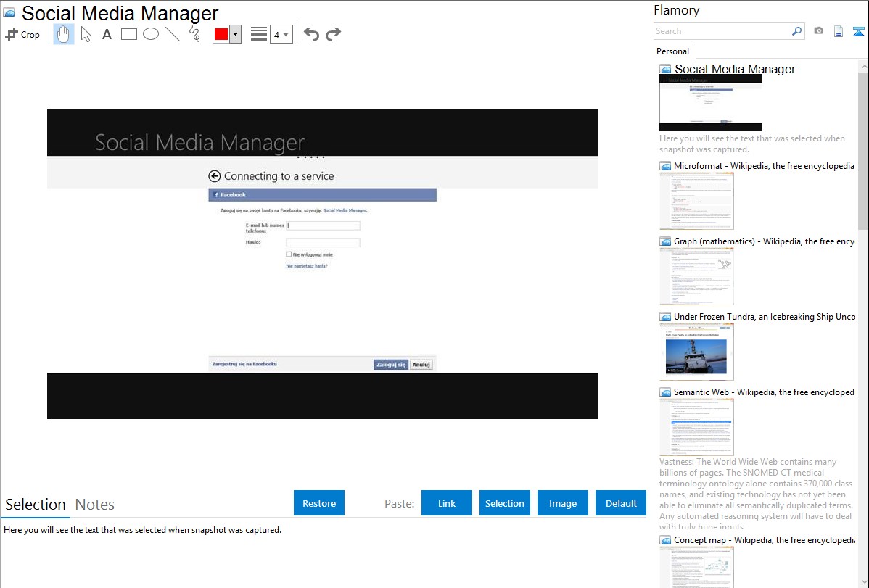This screenshot has width=869, height=588.
Task: Open the Selection tab
Action: [36, 505]
